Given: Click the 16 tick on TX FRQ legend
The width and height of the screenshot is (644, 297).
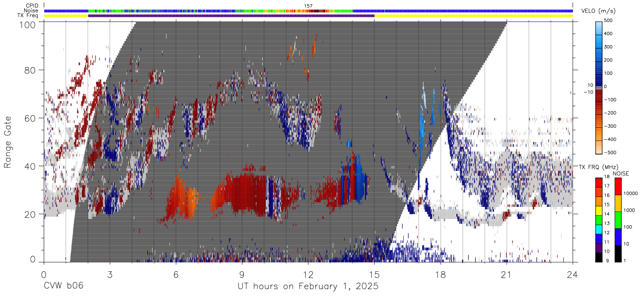Looking at the screenshot, I should (x=608, y=195).
